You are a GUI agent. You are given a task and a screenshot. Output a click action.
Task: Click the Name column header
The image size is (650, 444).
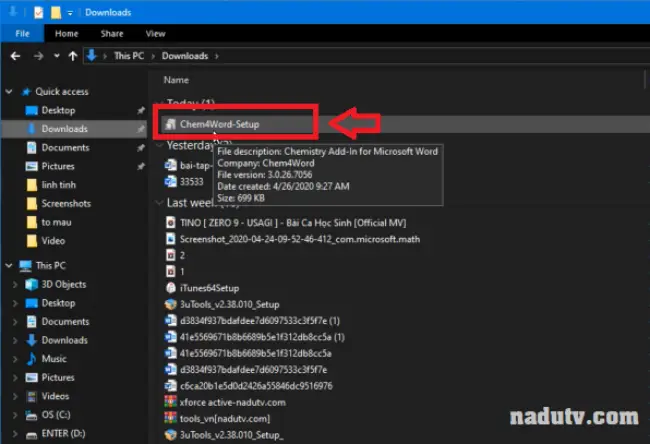pyautogui.click(x=176, y=80)
